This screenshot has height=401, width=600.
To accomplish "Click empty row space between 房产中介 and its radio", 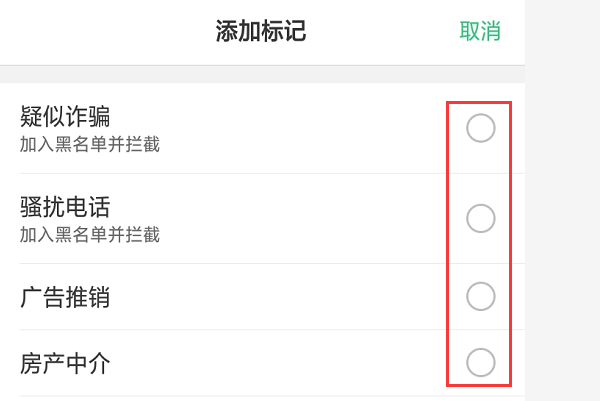I will (300, 364).
